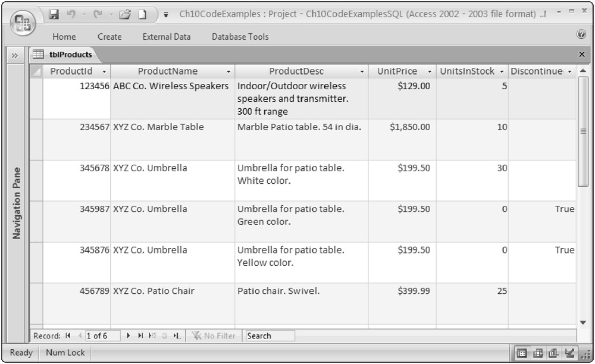
Task: Click the Open folder icon in toolbar
Action: point(124,13)
